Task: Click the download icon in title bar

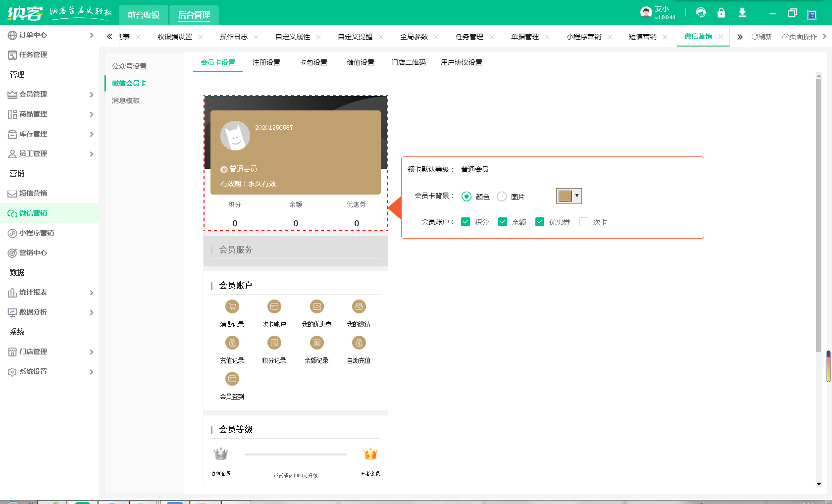Action: coord(742,12)
